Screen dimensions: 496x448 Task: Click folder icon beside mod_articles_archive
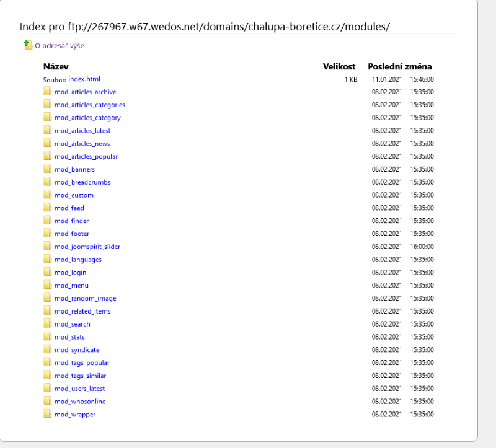point(48,92)
